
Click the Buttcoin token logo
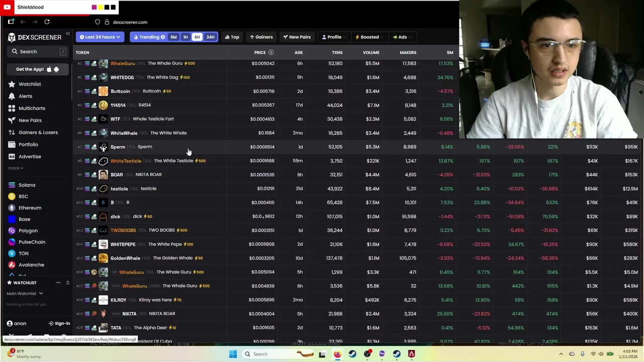pos(103,91)
